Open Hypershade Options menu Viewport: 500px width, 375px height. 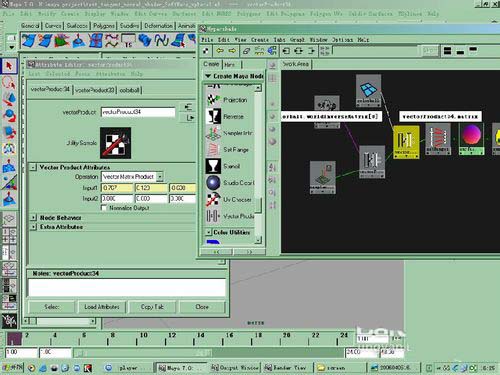pyautogui.click(x=342, y=40)
